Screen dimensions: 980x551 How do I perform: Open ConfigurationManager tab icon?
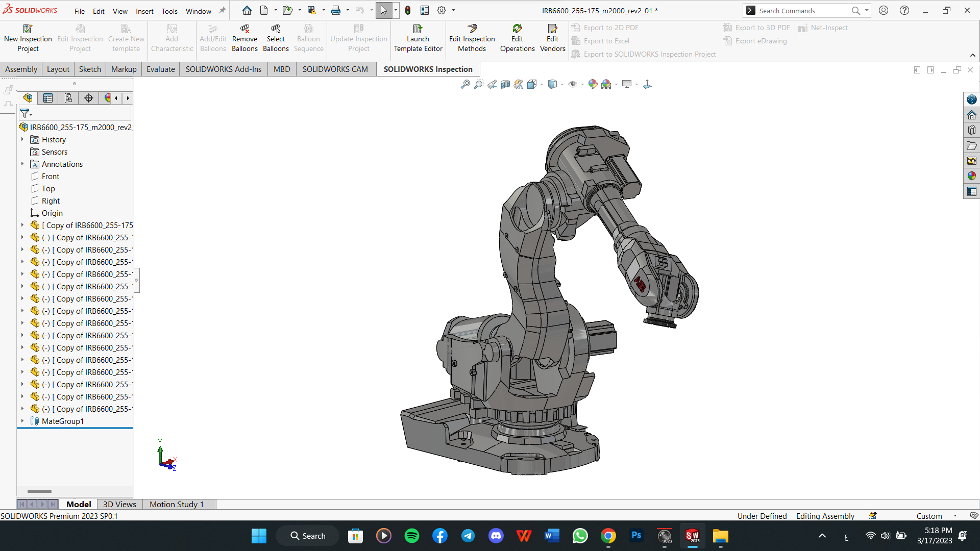click(x=68, y=98)
